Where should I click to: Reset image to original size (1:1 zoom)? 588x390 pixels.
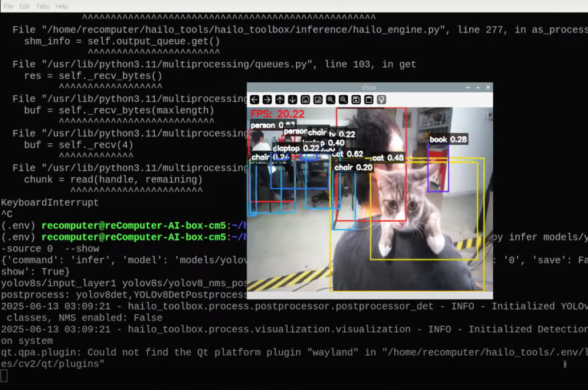click(x=305, y=100)
